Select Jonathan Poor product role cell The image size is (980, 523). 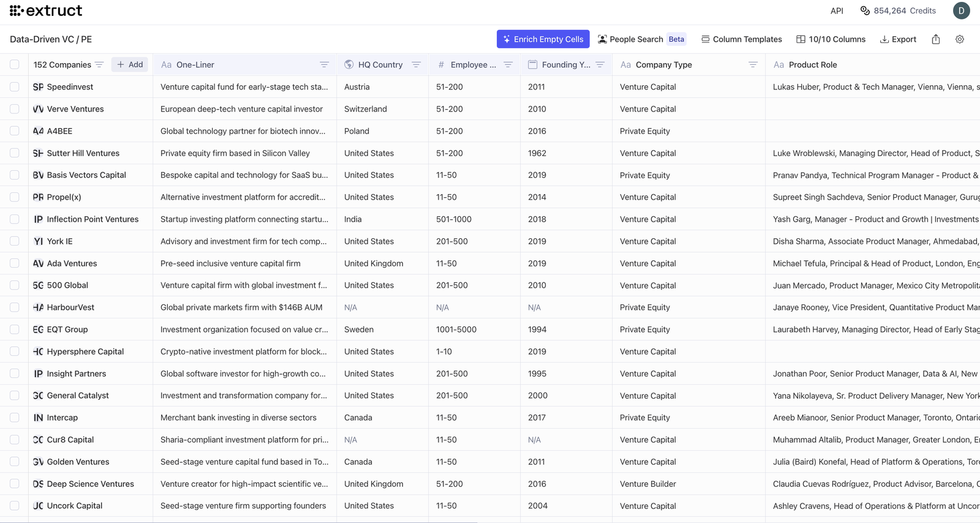tap(873, 374)
